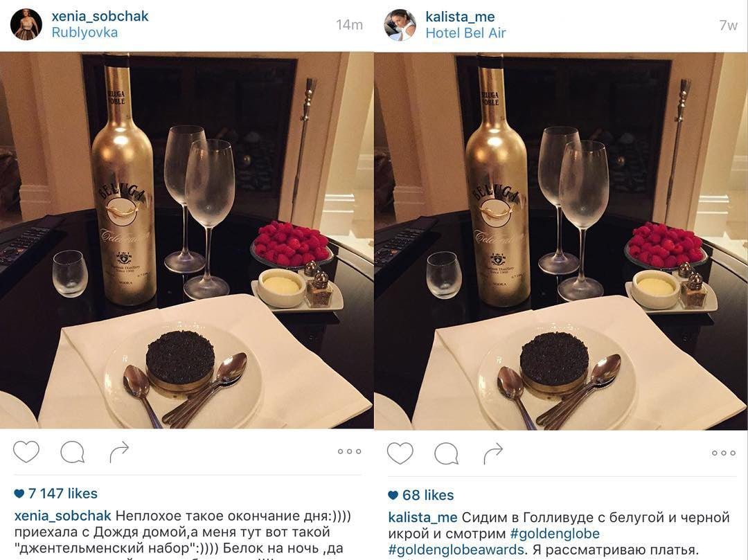The width and height of the screenshot is (748, 560).
Task: Open the #goldenglobeawards hashtag
Action: coord(456,550)
